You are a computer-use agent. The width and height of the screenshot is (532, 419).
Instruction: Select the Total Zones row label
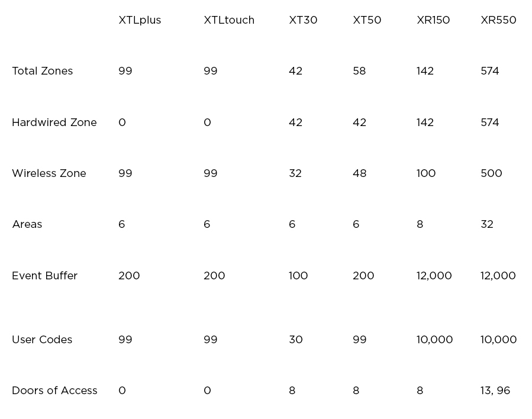coord(43,71)
